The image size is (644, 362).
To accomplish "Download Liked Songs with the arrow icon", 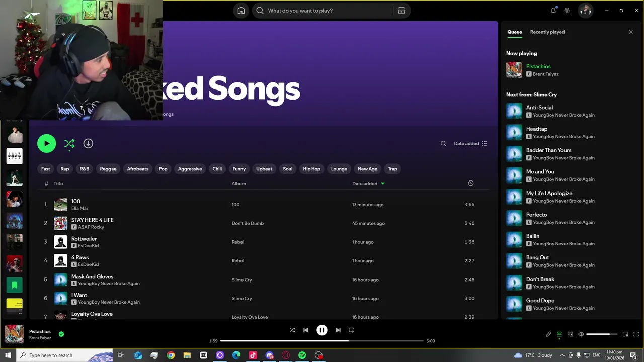I will click(x=88, y=143).
